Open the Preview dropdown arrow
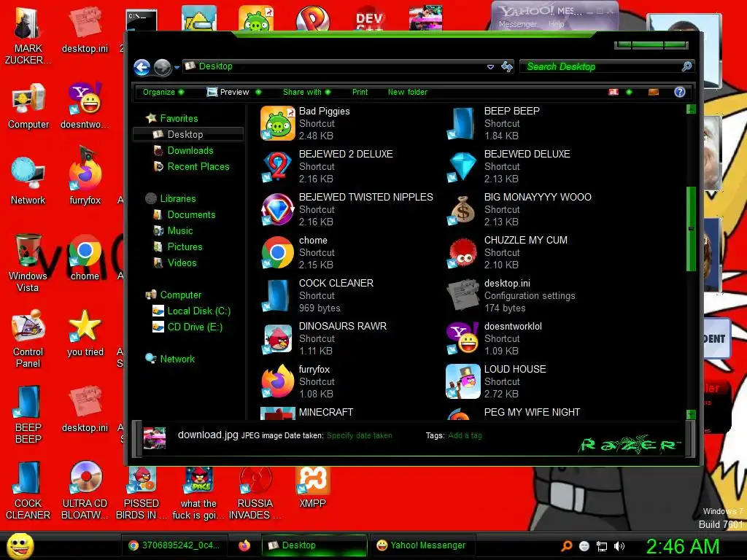Screen dimensions: 747x560 point(259,92)
